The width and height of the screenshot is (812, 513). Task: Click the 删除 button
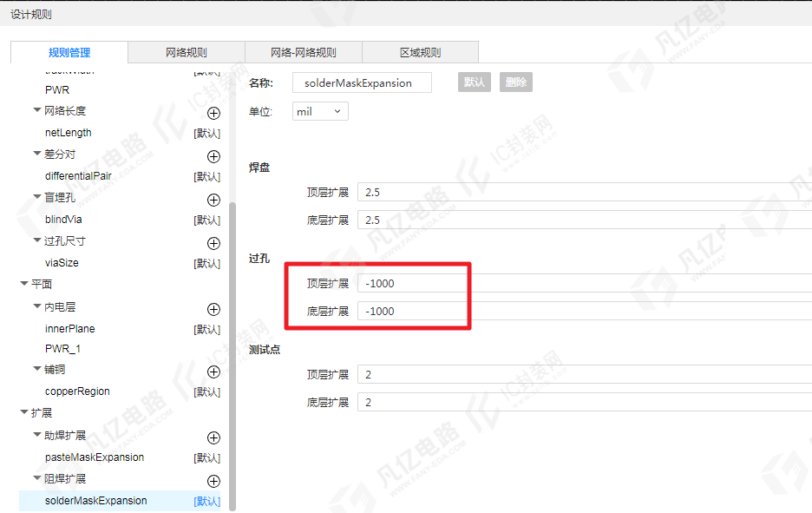[x=516, y=82]
